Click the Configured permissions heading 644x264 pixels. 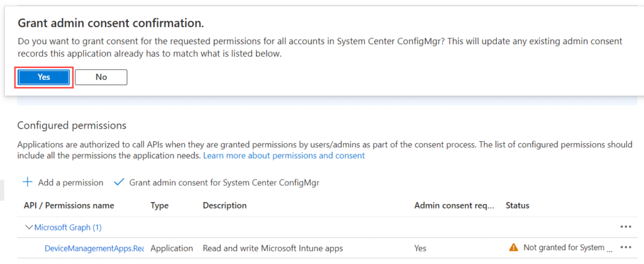point(72,125)
